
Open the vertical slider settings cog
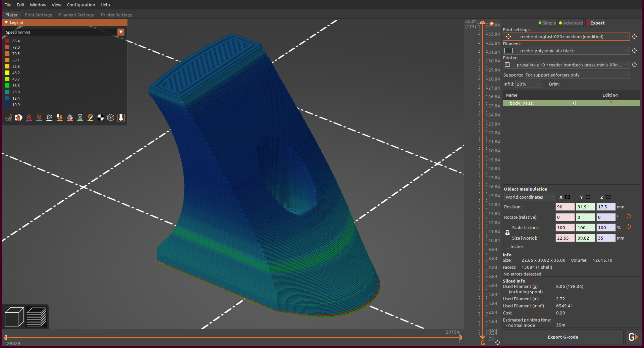498,343
